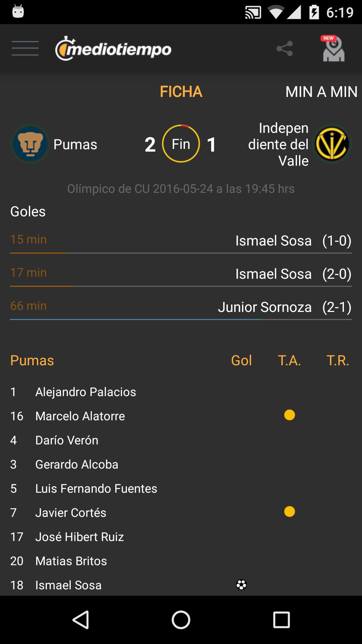The width and height of the screenshot is (362, 644).
Task: Tap the mediotiempo logo
Action: [113, 49]
